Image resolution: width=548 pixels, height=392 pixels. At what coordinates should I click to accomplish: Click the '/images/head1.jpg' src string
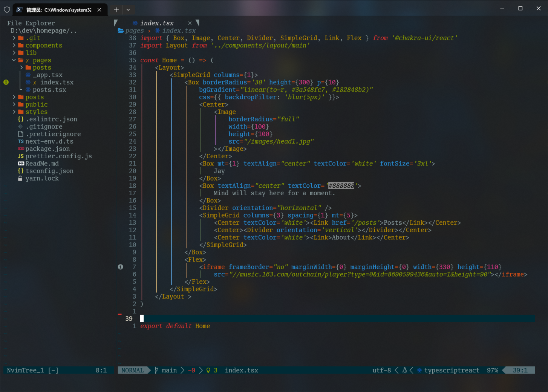pyautogui.click(x=279, y=141)
